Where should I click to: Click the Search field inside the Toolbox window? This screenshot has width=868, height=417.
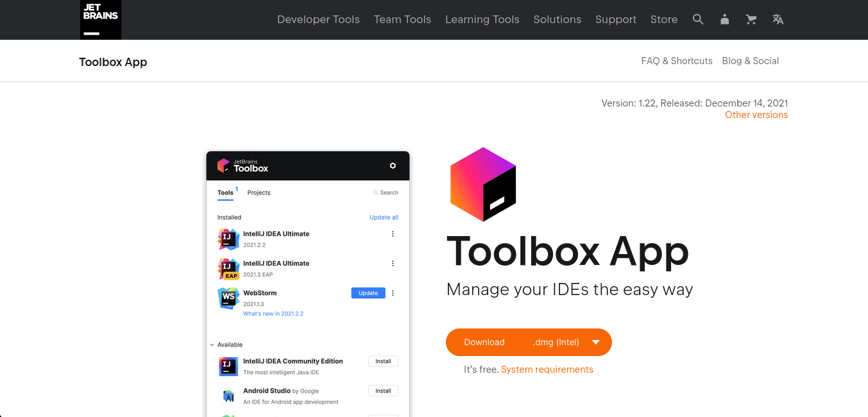pos(386,192)
